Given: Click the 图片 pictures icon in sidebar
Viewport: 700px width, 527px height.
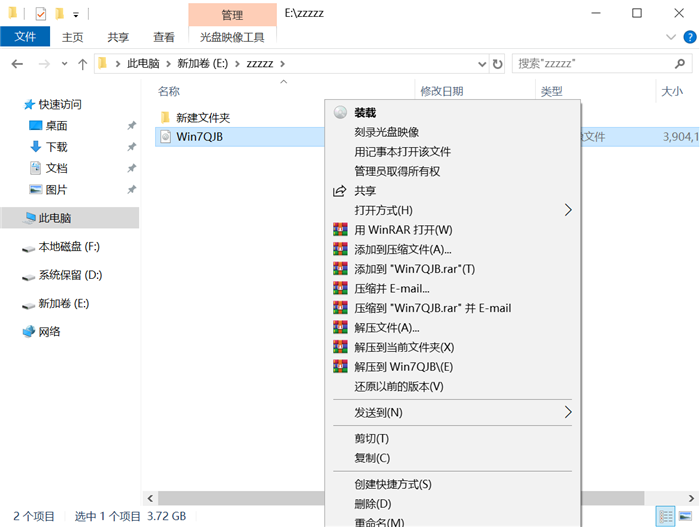Looking at the screenshot, I should click(35, 189).
